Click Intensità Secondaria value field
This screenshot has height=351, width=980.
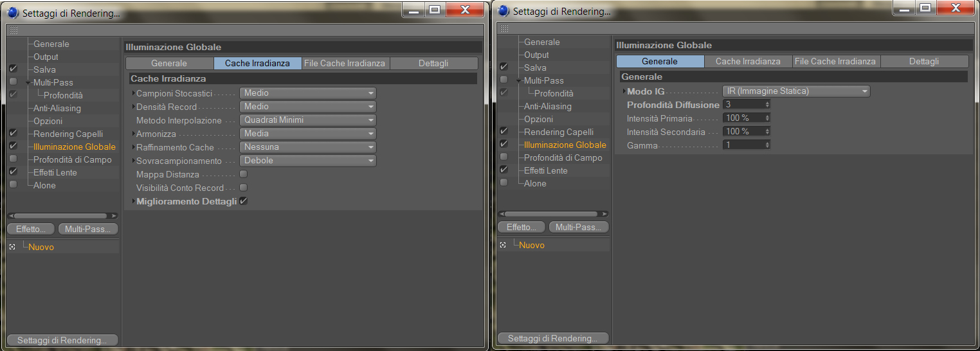click(x=746, y=131)
